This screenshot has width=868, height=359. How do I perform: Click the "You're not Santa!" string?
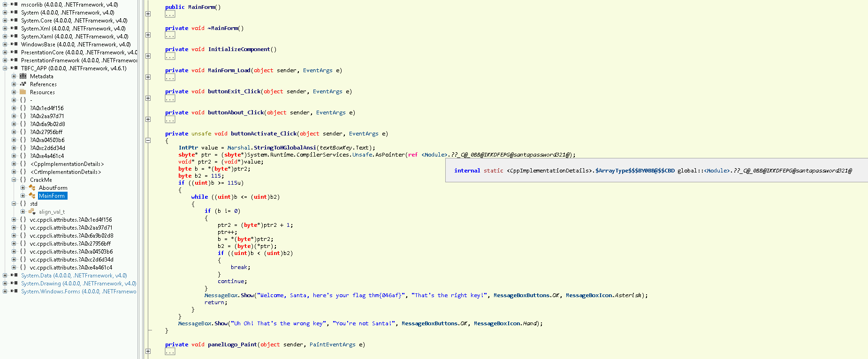364,323
